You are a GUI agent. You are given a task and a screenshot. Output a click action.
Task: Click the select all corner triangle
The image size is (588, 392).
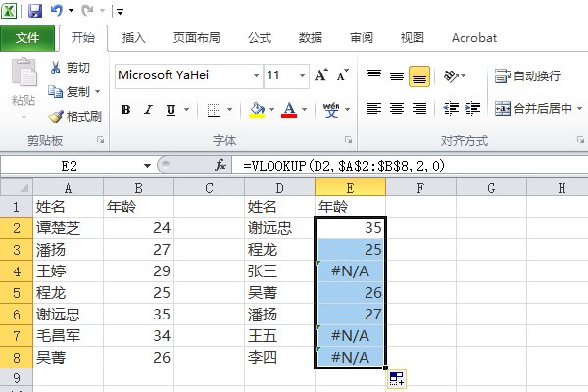coord(24,188)
